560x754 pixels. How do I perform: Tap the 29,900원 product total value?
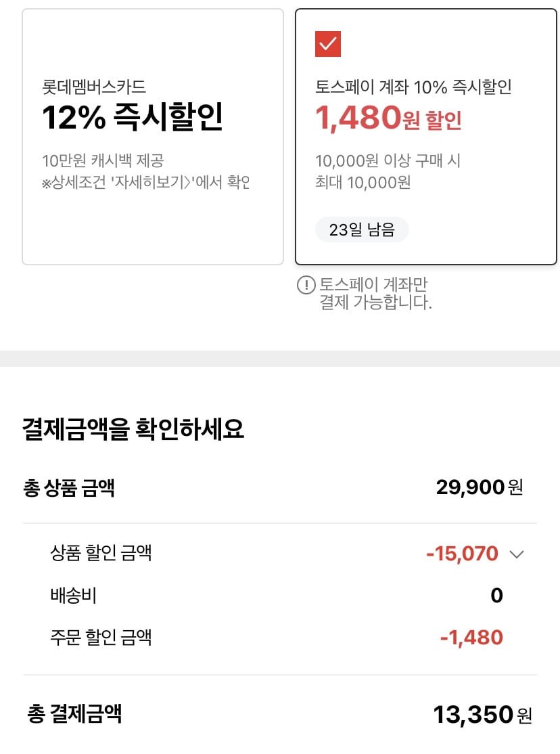[x=480, y=487]
